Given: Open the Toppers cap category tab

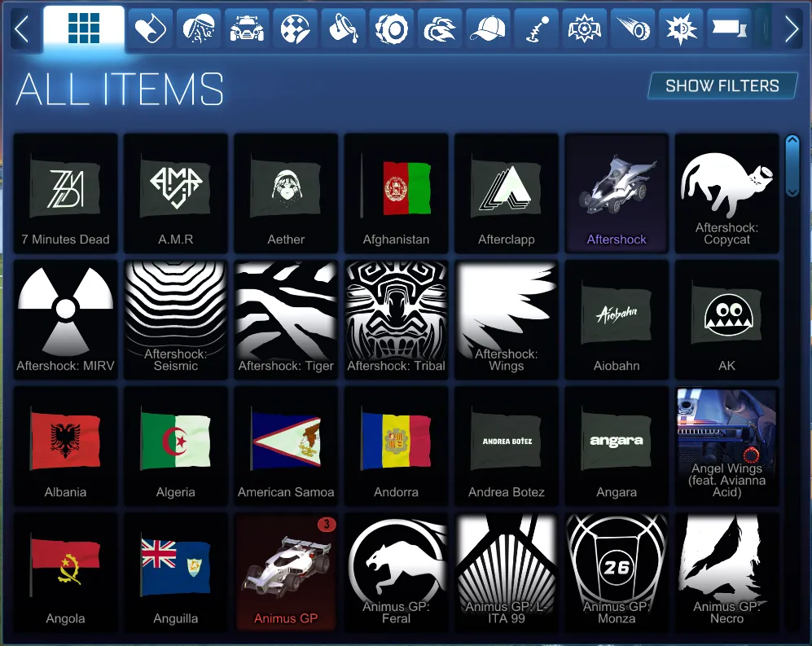Looking at the screenshot, I should click(x=488, y=29).
